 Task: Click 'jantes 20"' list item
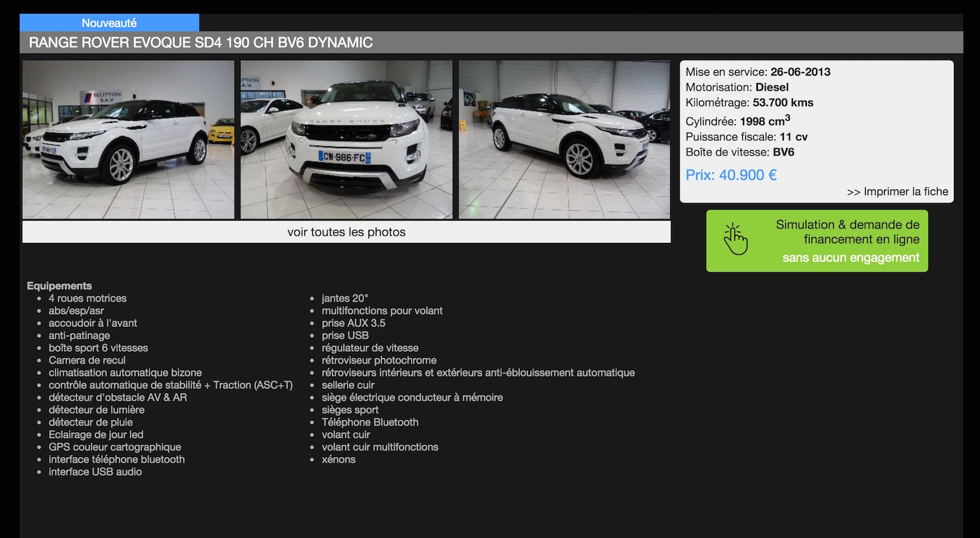(344, 298)
